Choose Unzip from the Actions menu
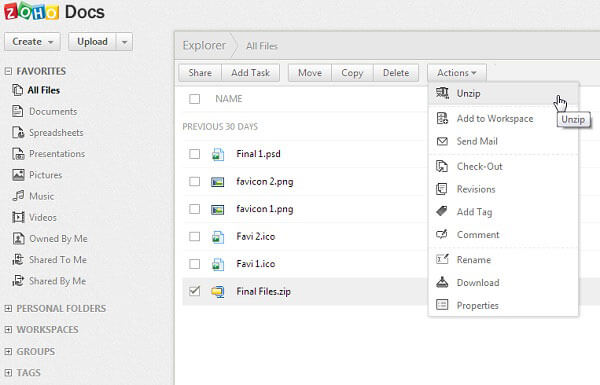The width and height of the screenshot is (600, 385). click(503, 93)
